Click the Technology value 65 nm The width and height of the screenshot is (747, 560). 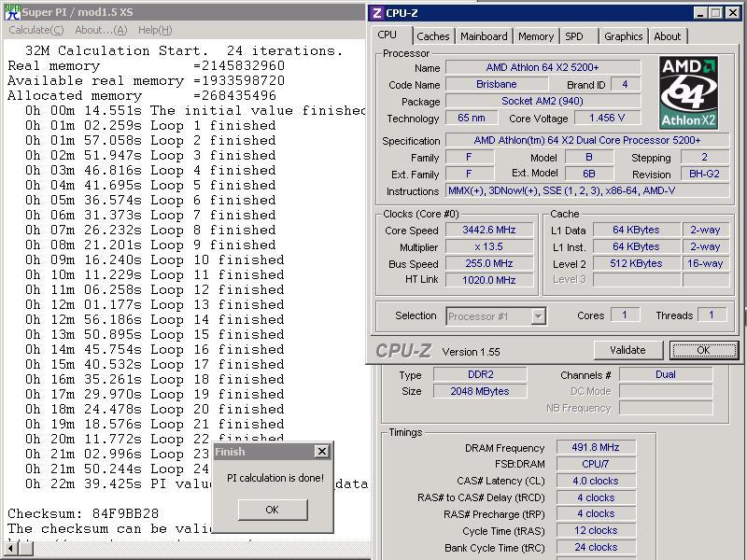pos(472,118)
